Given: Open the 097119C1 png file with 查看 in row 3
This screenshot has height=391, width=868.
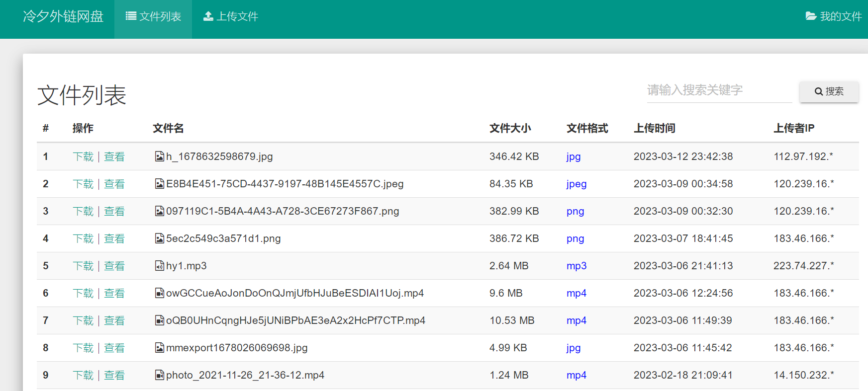Looking at the screenshot, I should pyautogui.click(x=114, y=212).
